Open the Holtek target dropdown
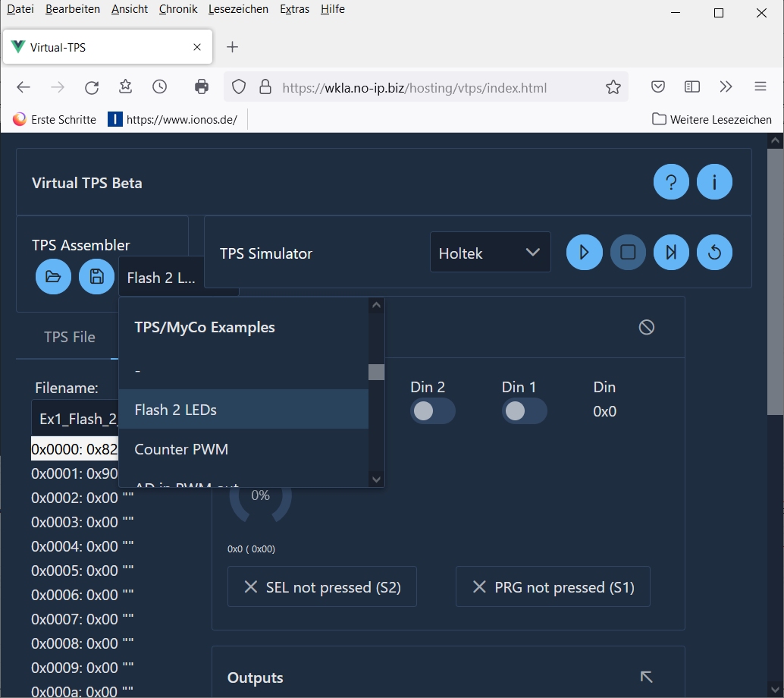 (x=490, y=253)
